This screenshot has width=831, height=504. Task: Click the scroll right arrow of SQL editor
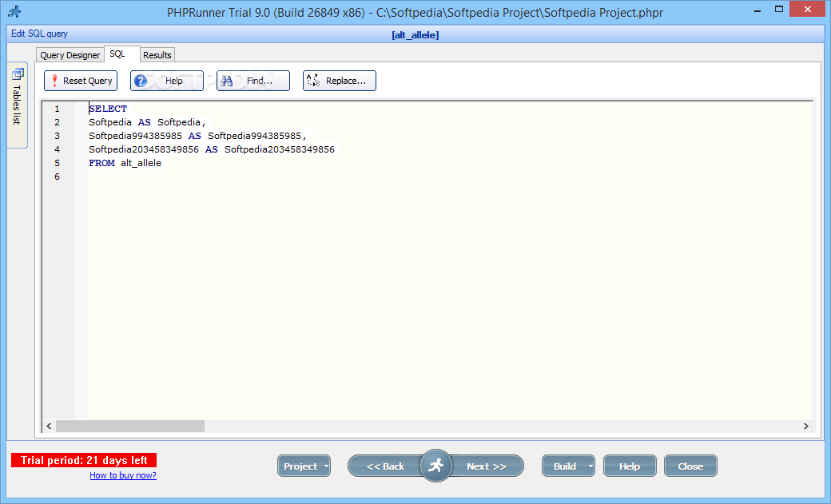click(x=805, y=426)
